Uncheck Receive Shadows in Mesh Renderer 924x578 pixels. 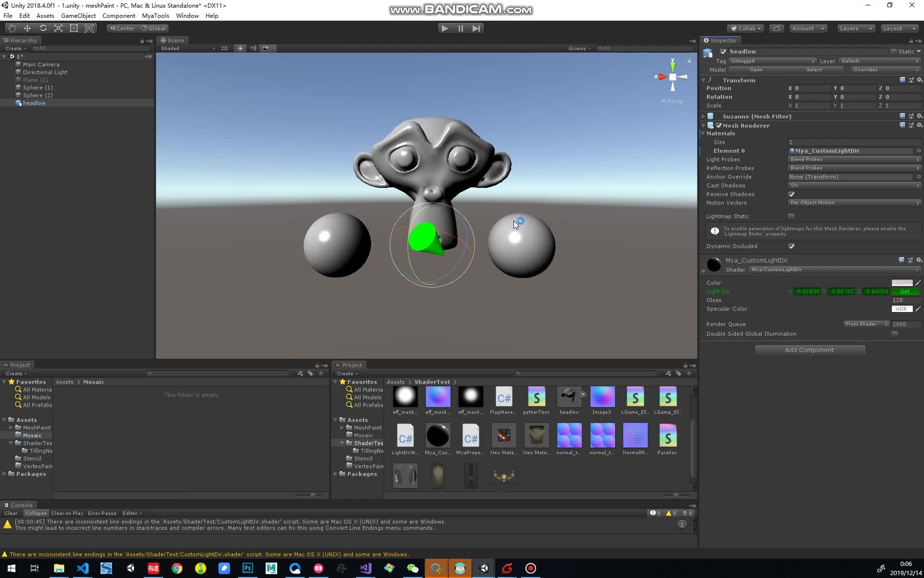[791, 194]
